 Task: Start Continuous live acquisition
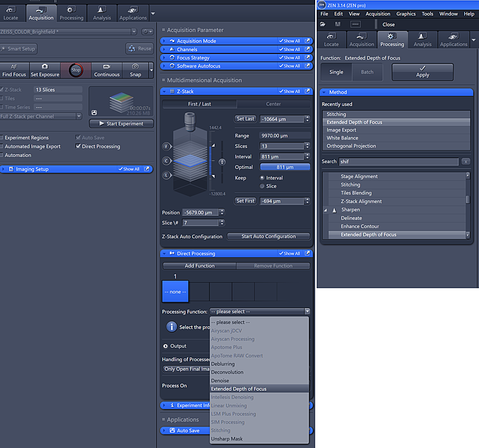(106, 70)
